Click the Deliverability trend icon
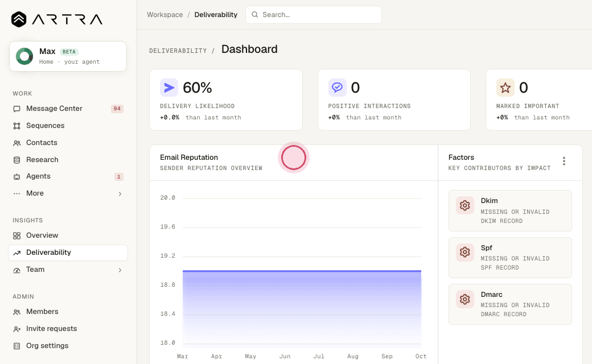The width and height of the screenshot is (592, 364). coord(17,253)
